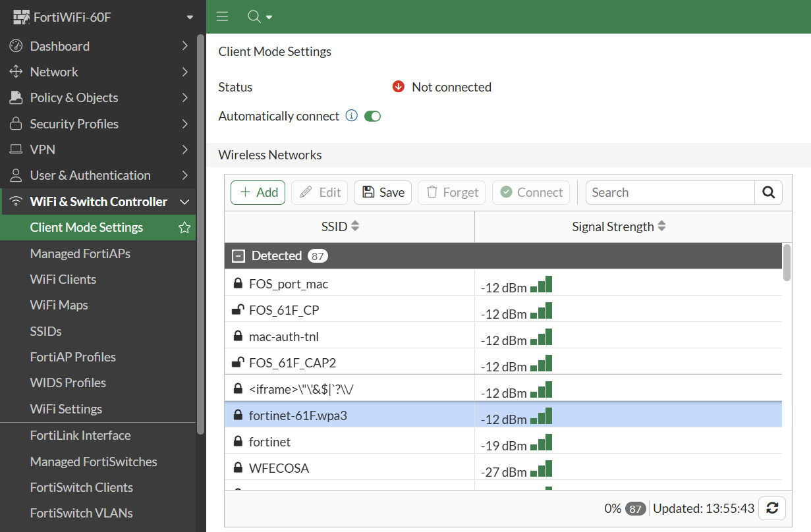Click the favorite star on Client Mode Settings
The image size is (811, 532).
(184, 228)
